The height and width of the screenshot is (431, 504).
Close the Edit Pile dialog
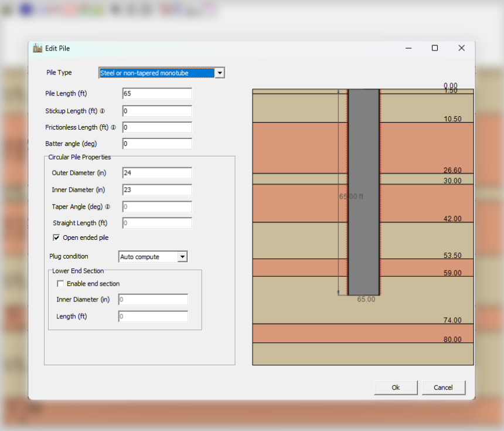click(462, 48)
